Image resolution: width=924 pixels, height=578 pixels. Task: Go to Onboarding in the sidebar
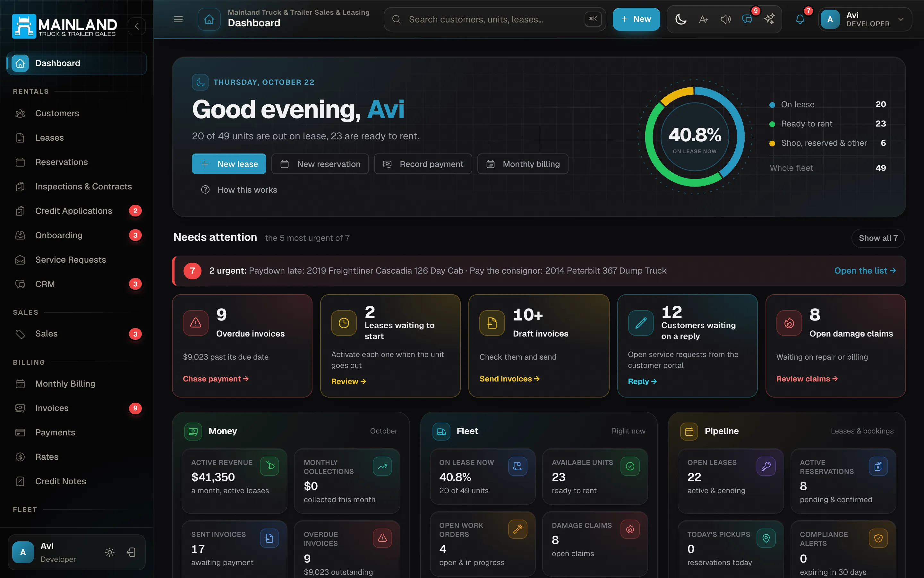[x=77, y=235]
